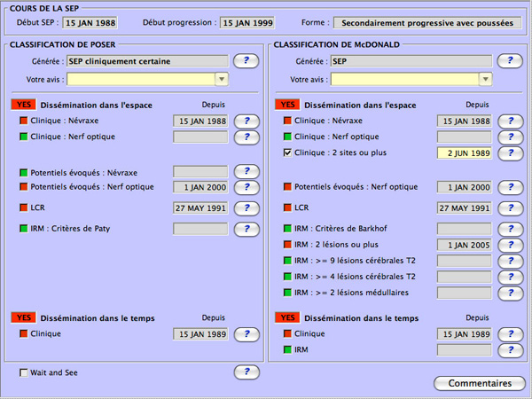Open help for McDonald Clinique : Névraxe
The height and width of the screenshot is (399, 532).
pos(511,121)
